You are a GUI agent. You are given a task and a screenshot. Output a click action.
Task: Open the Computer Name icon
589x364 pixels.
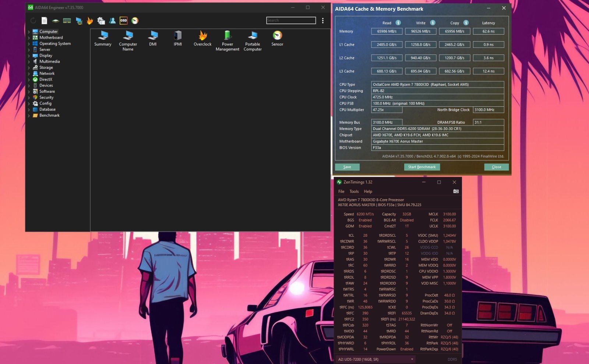[x=128, y=41]
